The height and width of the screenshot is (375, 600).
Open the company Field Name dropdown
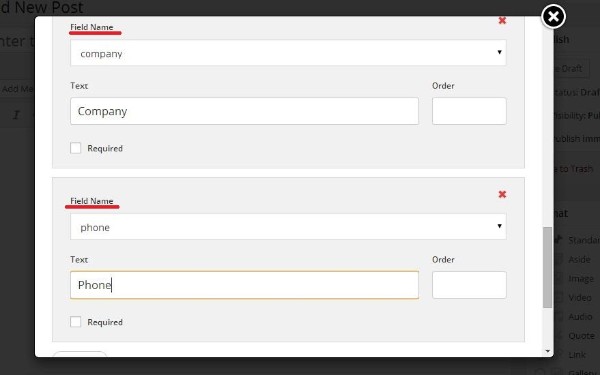click(x=288, y=53)
